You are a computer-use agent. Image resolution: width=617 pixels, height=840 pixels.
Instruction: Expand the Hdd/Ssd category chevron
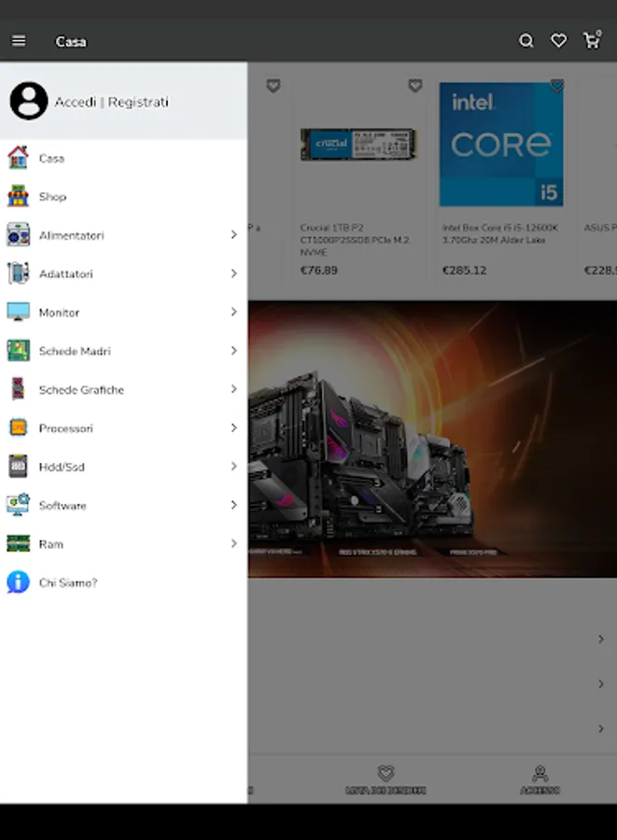click(x=233, y=466)
